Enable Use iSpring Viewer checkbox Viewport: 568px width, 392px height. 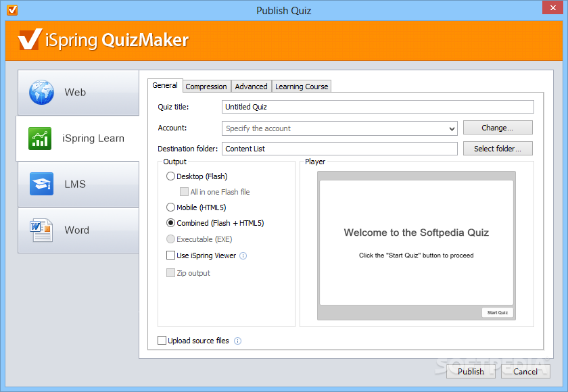170,255
